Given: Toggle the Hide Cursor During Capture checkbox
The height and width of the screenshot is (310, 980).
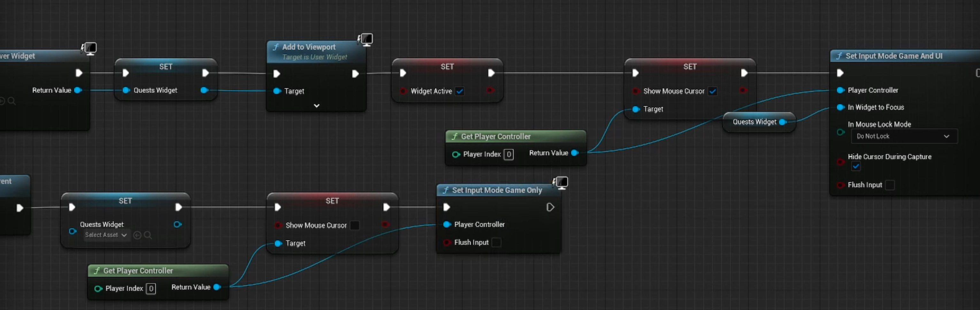Looking at the screenshot, I should pos(856,167).
